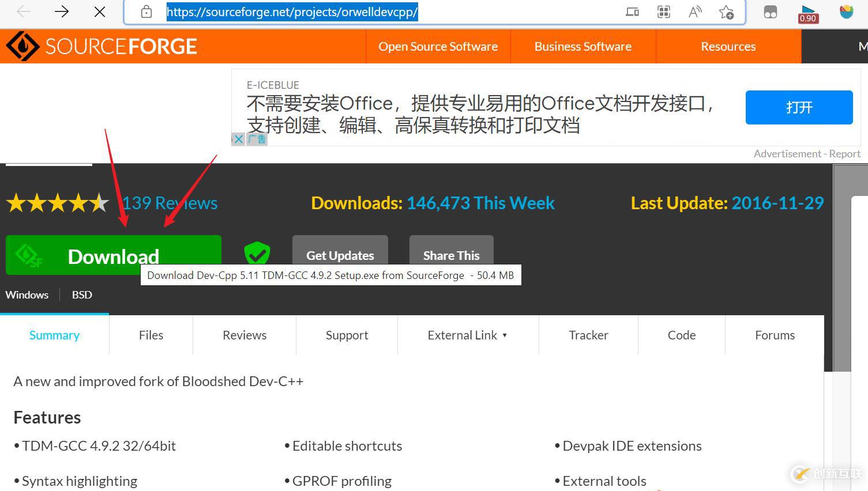Click the page vertical scrollbar
The height and width of the screenshot is (491, 868).
842,268
